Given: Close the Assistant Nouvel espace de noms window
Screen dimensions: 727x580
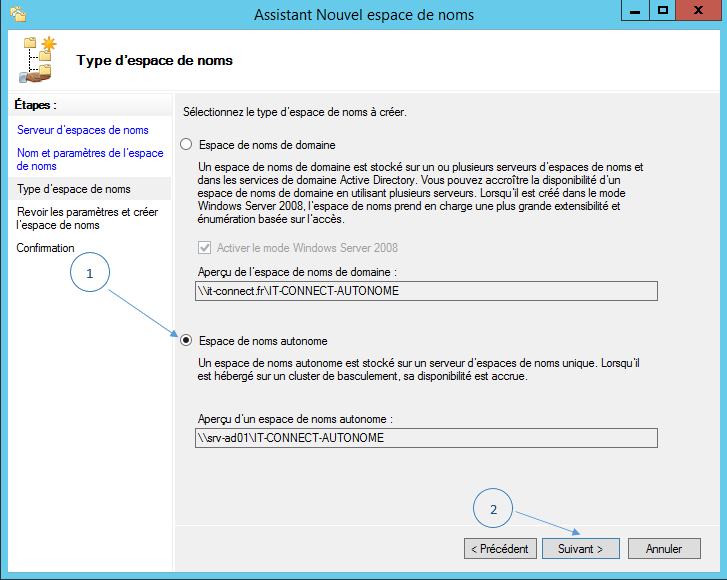Looking at the screenshot, I should [x=698, y=10].
